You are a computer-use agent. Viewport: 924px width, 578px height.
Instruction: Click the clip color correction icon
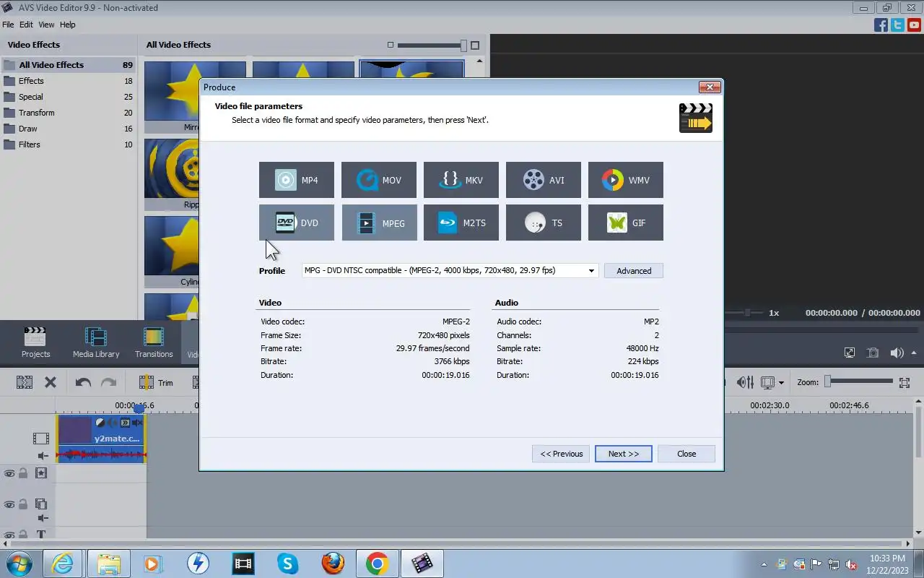100,423
